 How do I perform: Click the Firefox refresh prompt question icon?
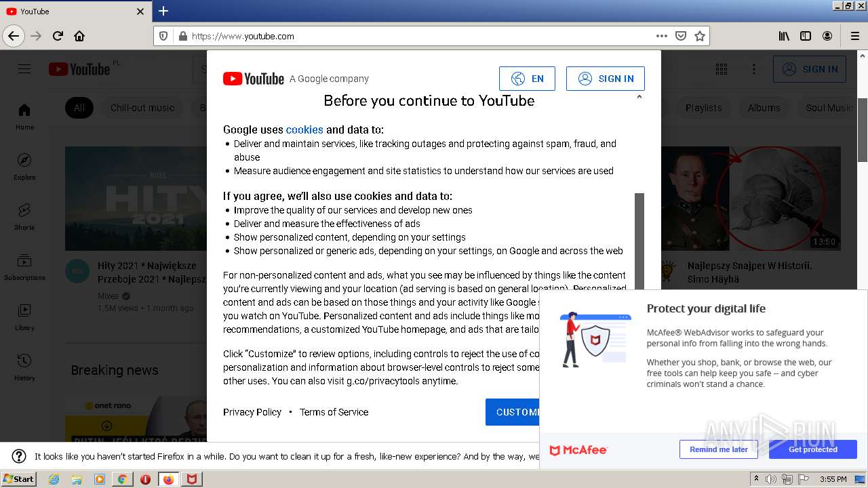coord(19,456)
